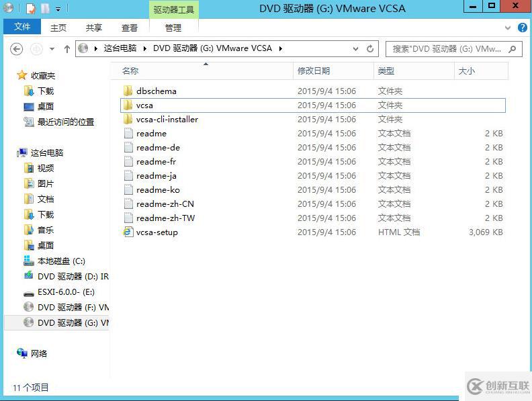Expand breadcrumb arrow after 这台电脑
This screenshot has height=401, width=532.
tap(145, 49)
